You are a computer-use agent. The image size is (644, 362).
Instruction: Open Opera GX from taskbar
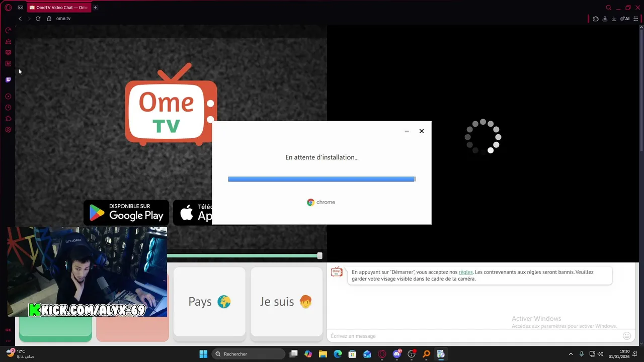(x=382, y=354)
